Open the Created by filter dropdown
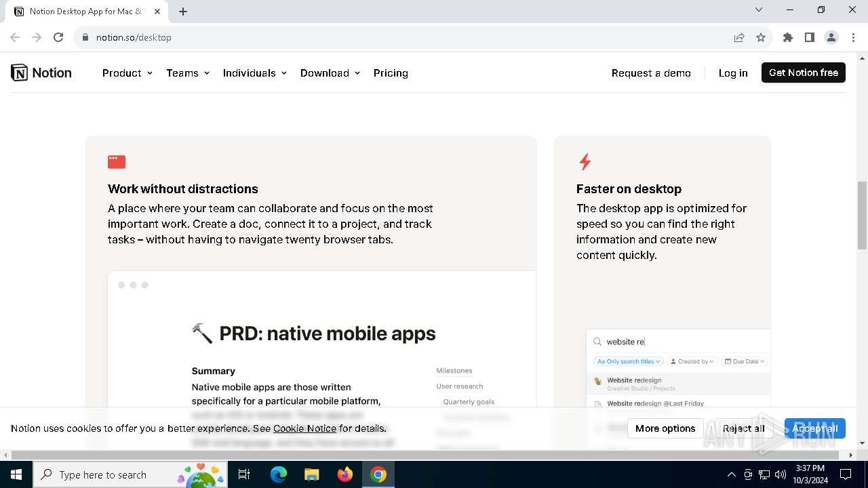 point(692,361)
